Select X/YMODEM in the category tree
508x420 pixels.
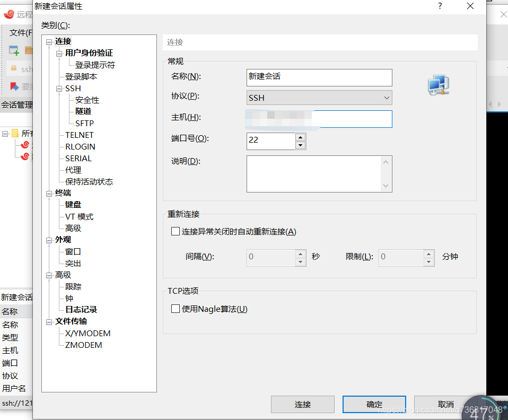click(x=88, y=333)
